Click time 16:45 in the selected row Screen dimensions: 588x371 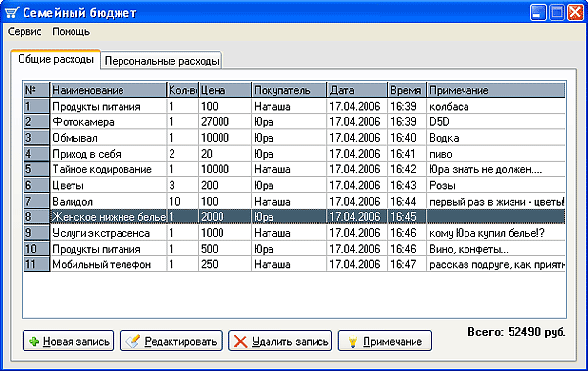(408, 216)
